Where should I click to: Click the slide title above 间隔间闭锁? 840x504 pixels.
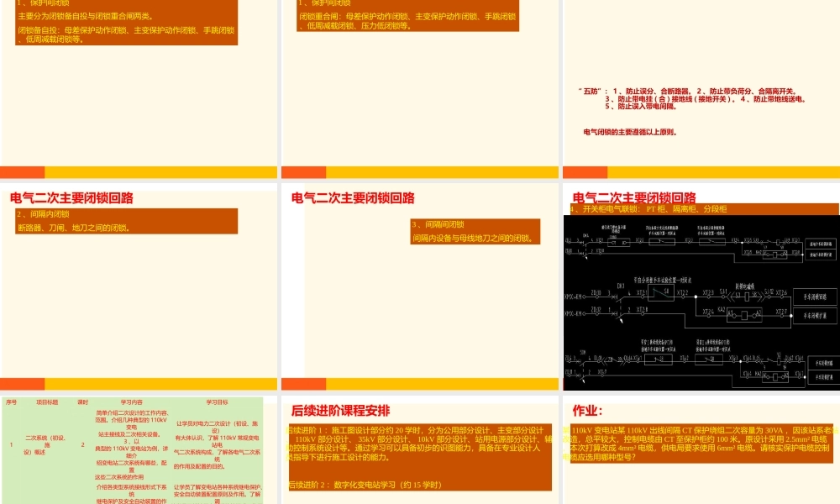point(353,199)
